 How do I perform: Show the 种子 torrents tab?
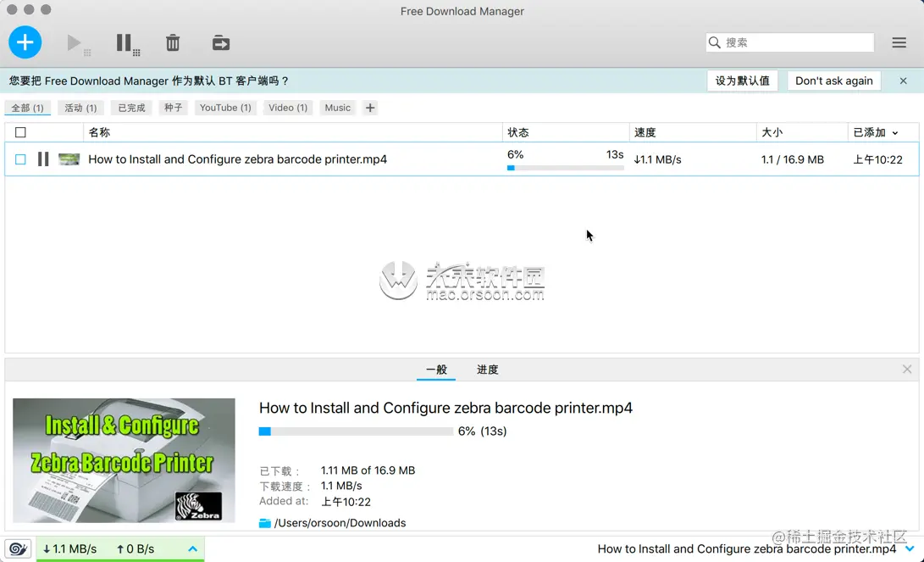pyautogui.click(x=174, y=108)
